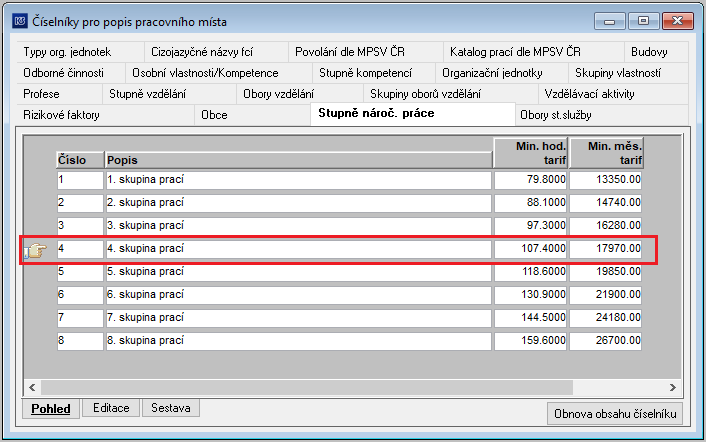This screenshot has width=706, height=442.
Task: Click monthly tariff 19850.00 cell
Action: (x=606, y=271)
